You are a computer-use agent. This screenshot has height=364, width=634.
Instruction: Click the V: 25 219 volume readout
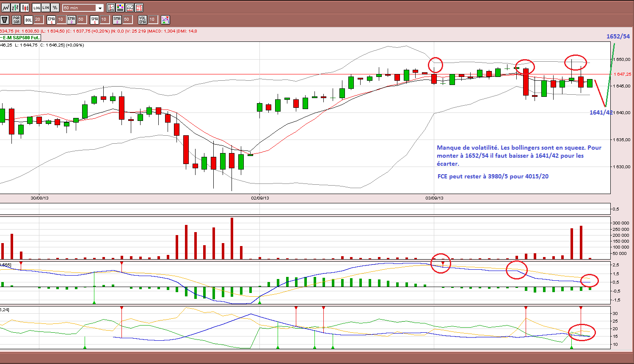click(136, 31)
